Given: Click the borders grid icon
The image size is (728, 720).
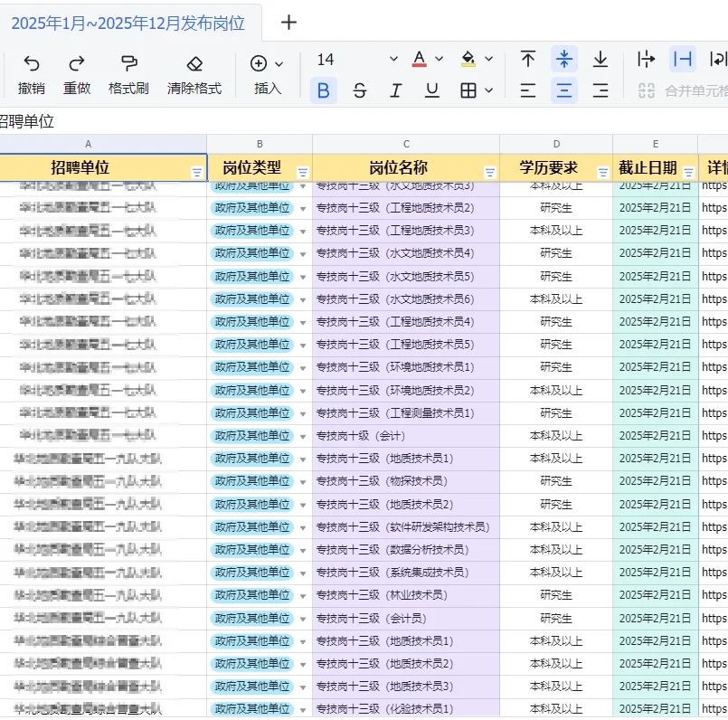Looking at the screenshot, I should [468, 90].
